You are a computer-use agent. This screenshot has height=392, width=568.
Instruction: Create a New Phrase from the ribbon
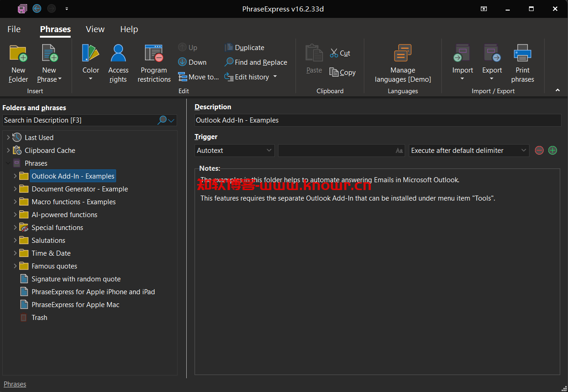click(x=49, y=63)
